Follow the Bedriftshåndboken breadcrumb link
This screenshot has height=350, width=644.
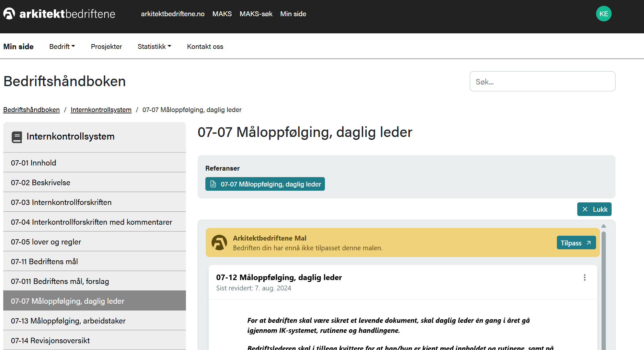pos(31,110)
